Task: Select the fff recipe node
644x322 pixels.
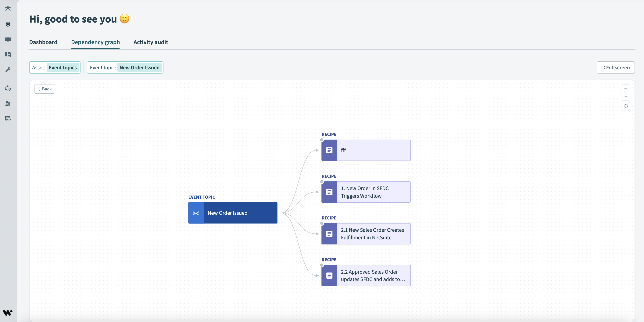Action: coord(366,150)
